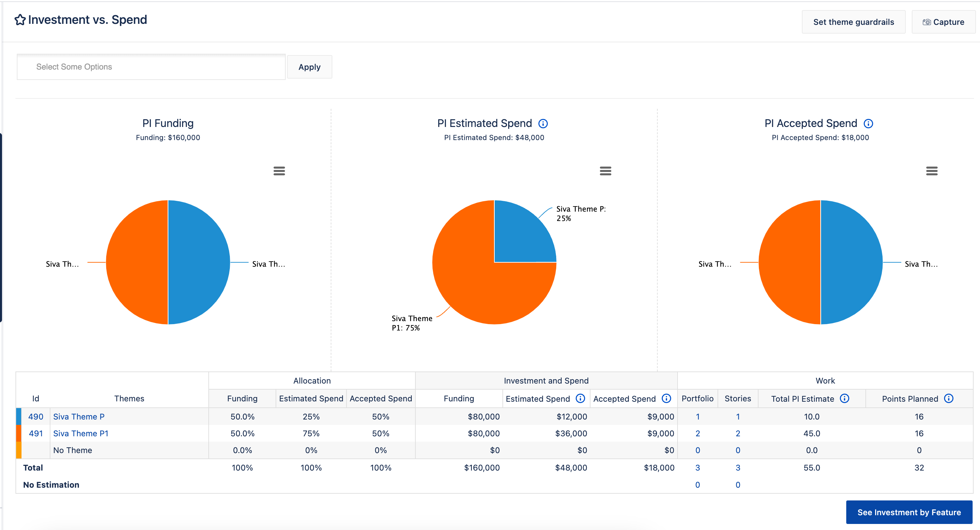Viewport: 980px width, 530px height.
Task: Click info icon next to PI Accepted Spend title
Action: point(868,124)
